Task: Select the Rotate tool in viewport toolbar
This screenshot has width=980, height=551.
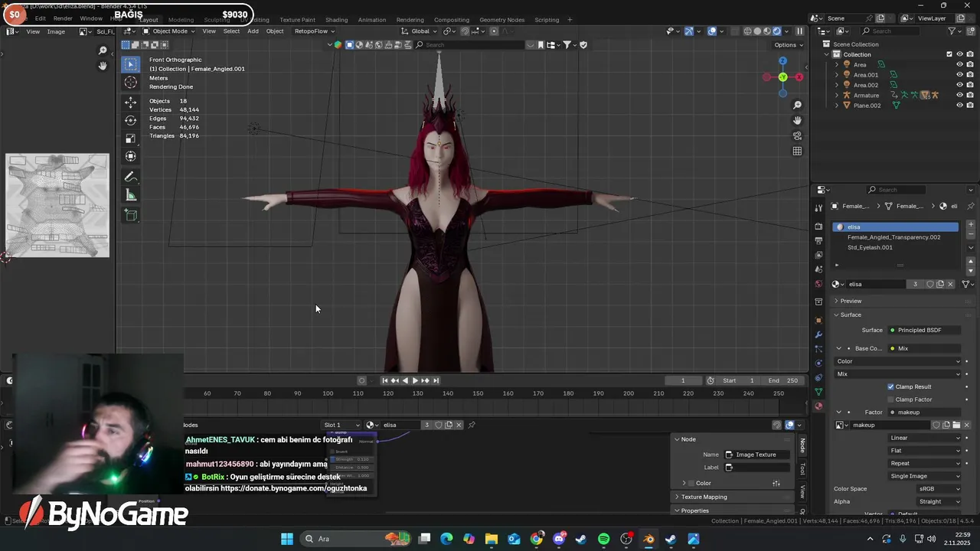Action: pyautogui.click(x=131, y=120)
